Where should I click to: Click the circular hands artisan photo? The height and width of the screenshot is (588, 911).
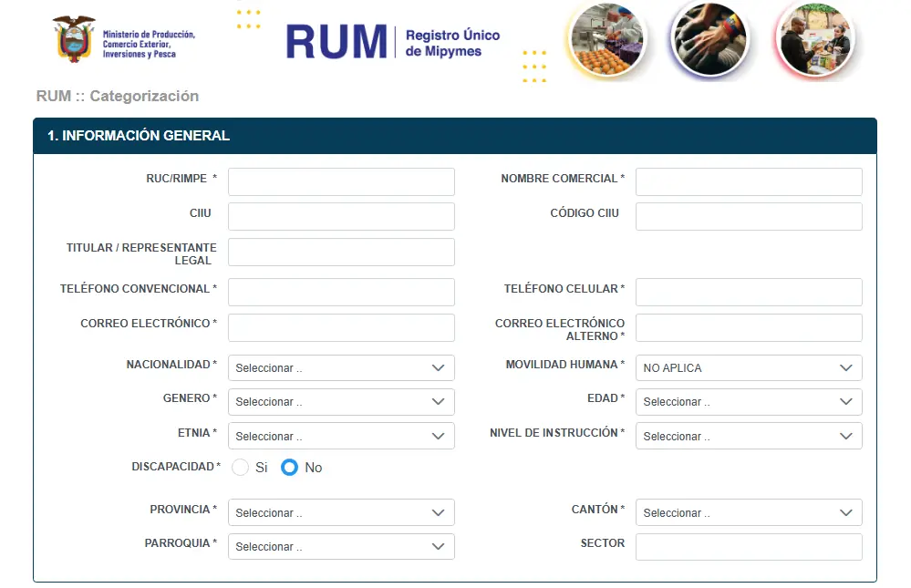point(709,38)
